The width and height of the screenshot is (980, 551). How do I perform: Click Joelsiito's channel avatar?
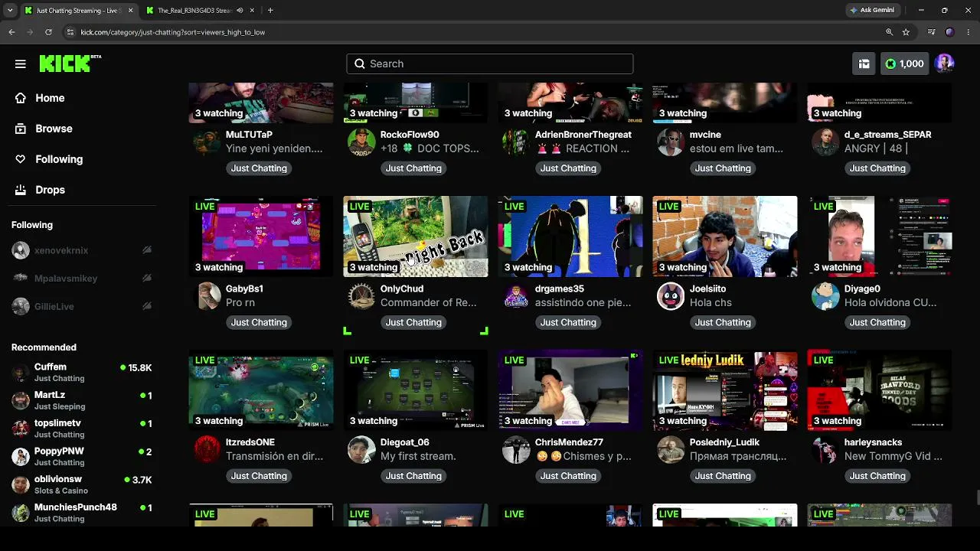point(671,296)
